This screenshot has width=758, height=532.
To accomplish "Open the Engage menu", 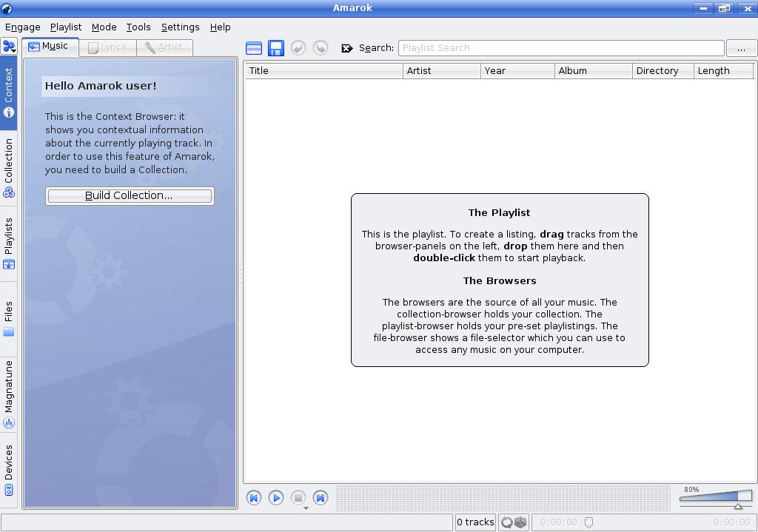I will tap(23, 27).
